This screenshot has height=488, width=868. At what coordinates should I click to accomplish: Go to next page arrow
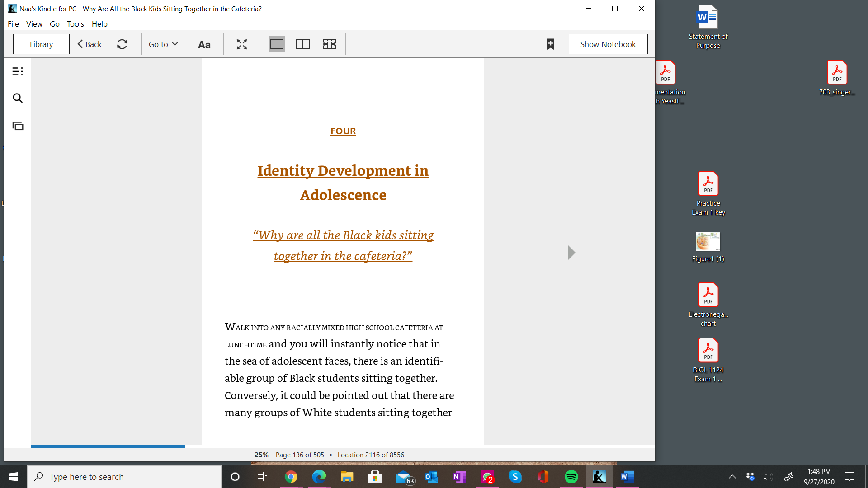pos(571,253)
